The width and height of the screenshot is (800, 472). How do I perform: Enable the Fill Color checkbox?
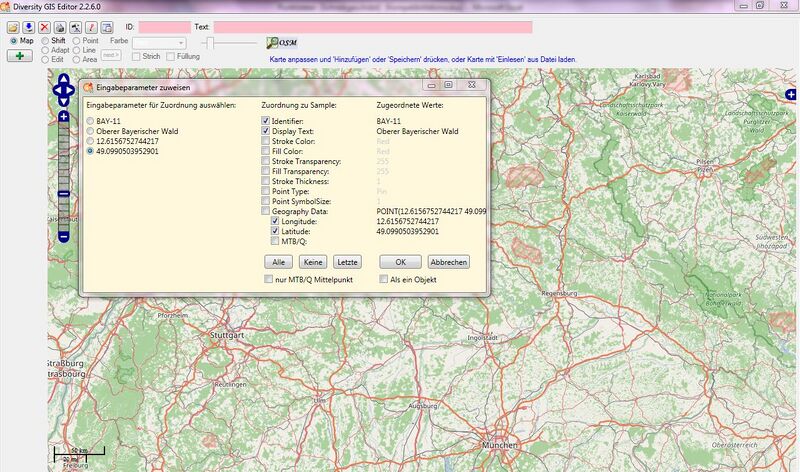(265, 151)
